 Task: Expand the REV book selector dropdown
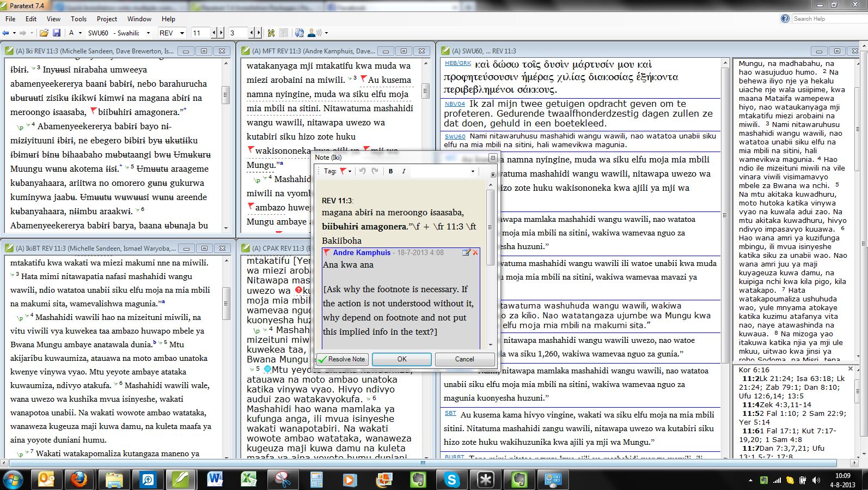[182, 33]
